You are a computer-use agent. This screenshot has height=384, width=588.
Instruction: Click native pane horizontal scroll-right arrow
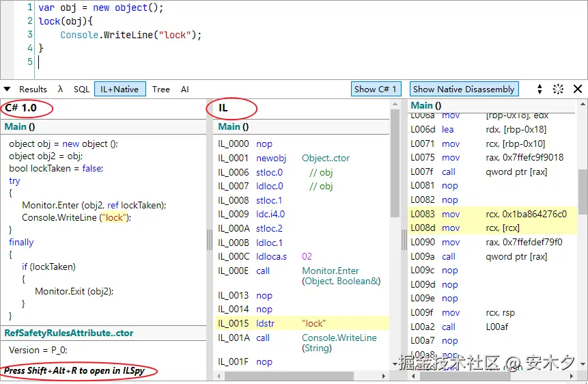tap(572, 376)
